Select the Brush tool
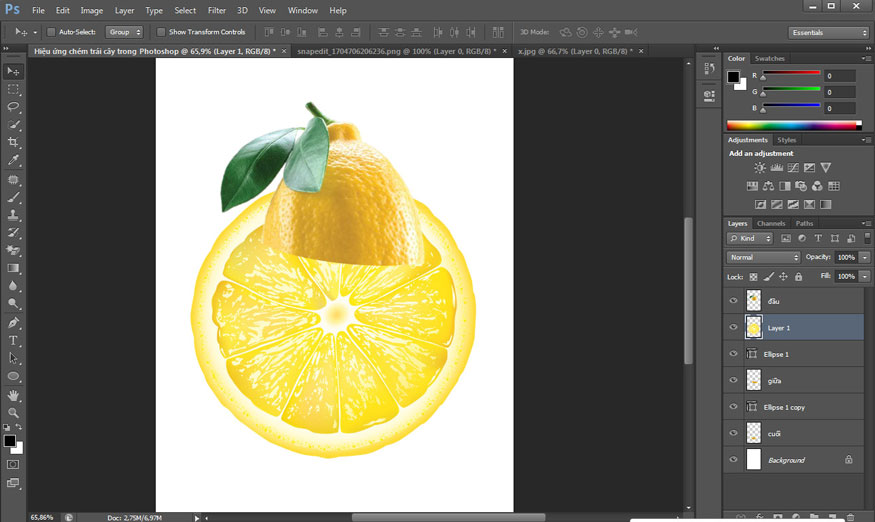 (x=13, y=197)
